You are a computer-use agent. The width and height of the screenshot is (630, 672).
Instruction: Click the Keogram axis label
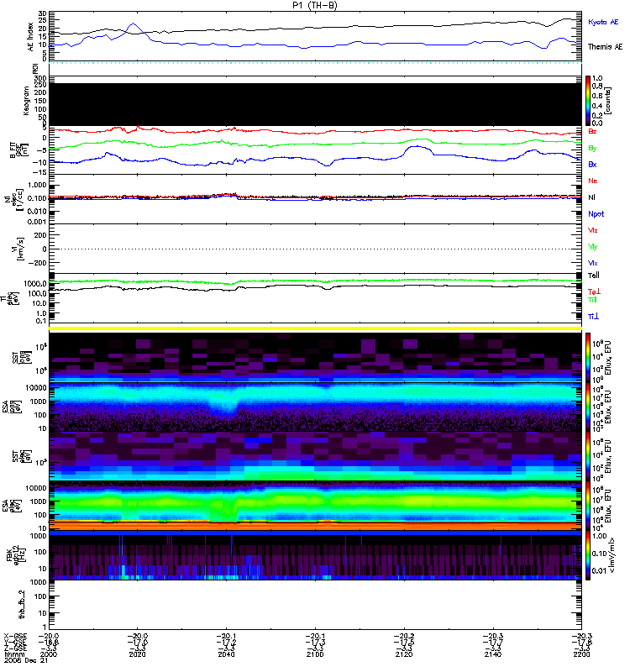(27, 100)
